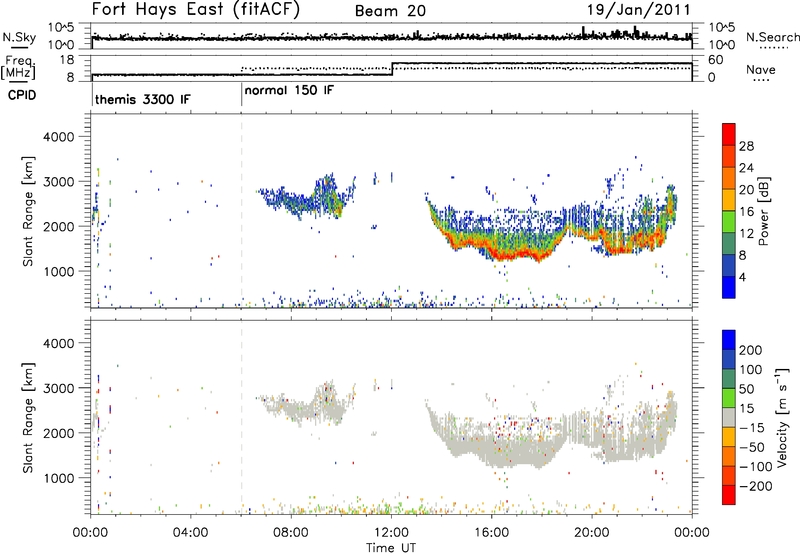Click the 'Beam 20' label
Screen dimensions: 800x554
point(390,11)
